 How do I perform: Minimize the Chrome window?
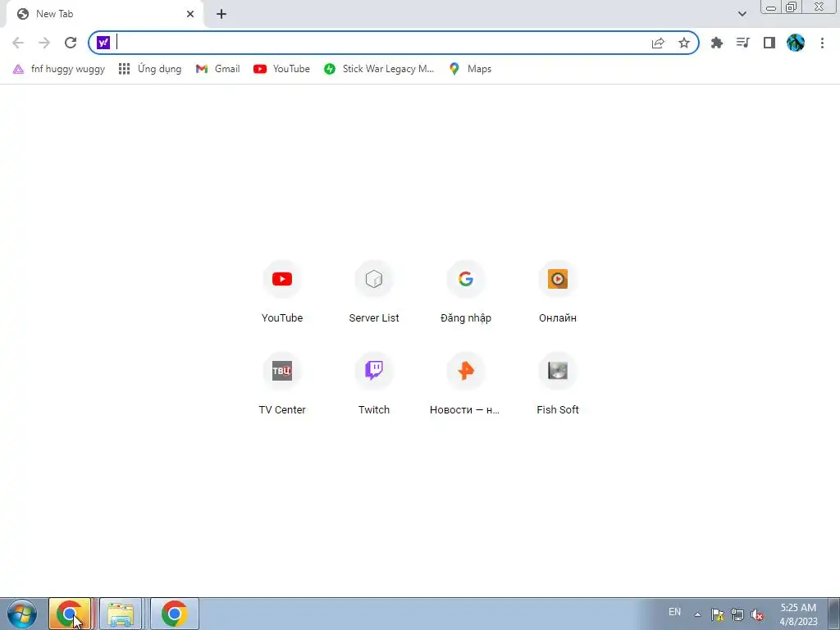coord(771,7)
